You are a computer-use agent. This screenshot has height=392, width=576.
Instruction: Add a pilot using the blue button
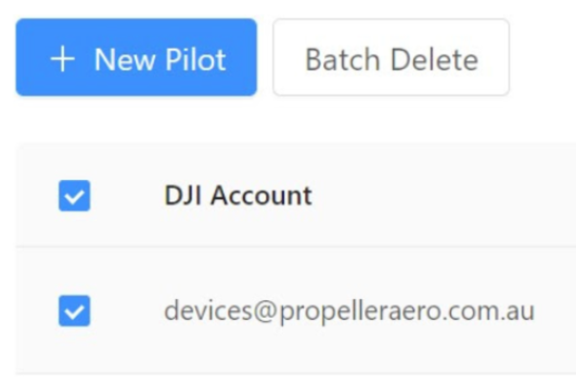click(136, 58)
